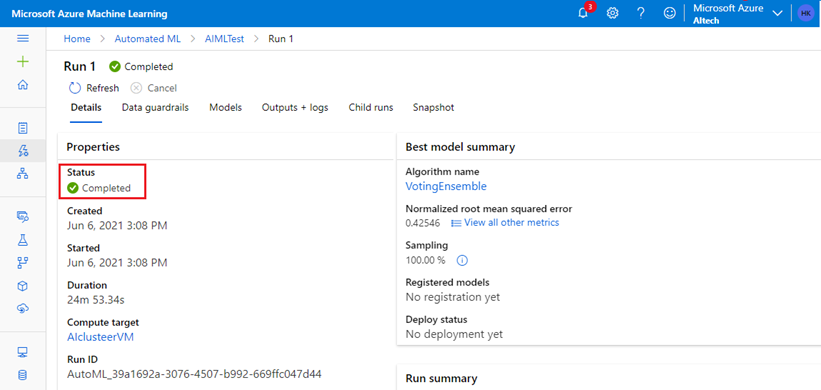821x390 pixels.
Task: Open the VotingEnsemble algorithm link
Action: (x=446, y=186)
